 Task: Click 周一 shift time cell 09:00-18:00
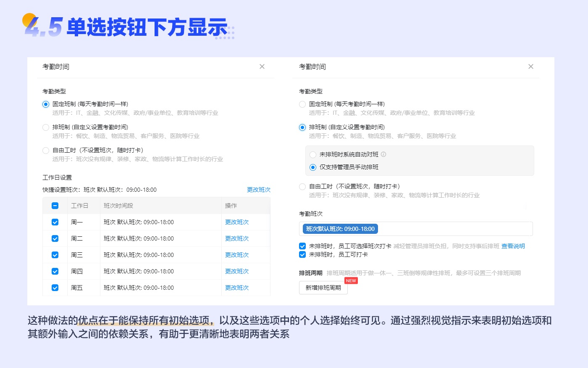[139, 222]
